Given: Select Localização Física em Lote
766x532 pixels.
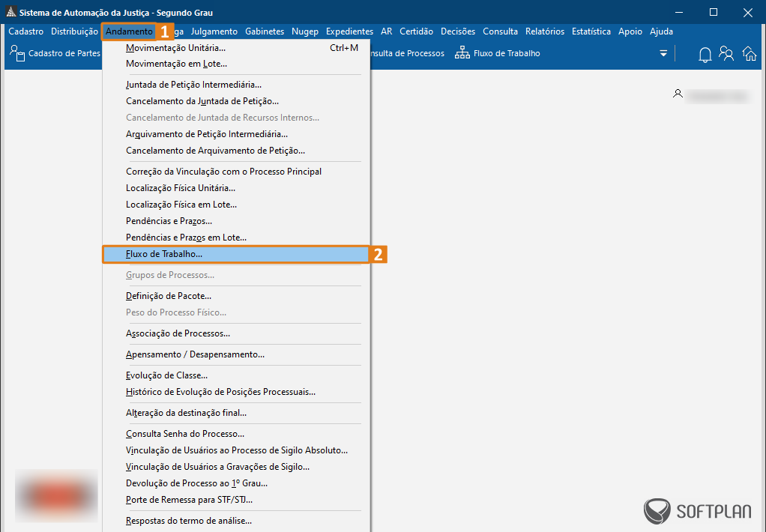Looking at the screenshot, I should click(236, 205).
